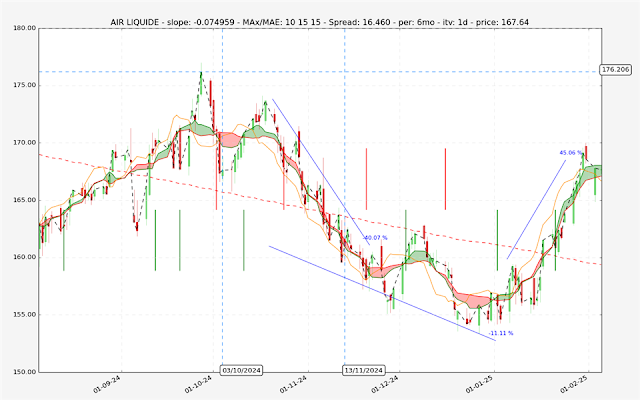
Task: Click the 01-12-24 x-axis tick label
Action: (x=383, y=382)
